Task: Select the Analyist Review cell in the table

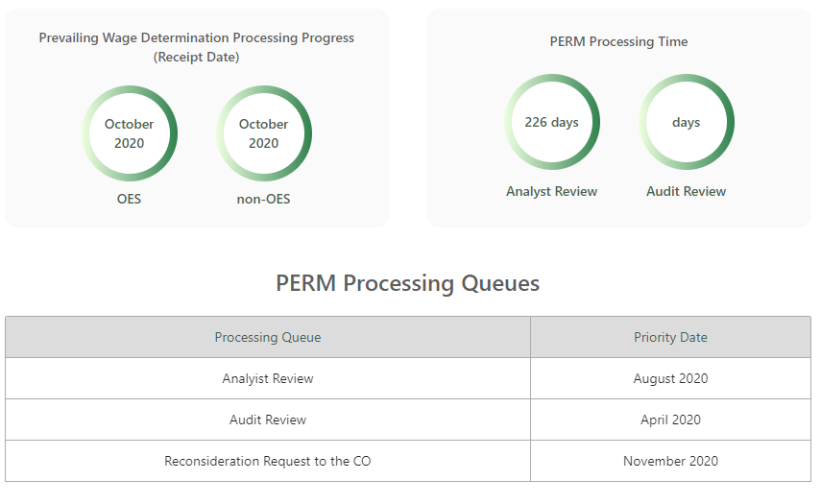Action: tap(268, 378)
